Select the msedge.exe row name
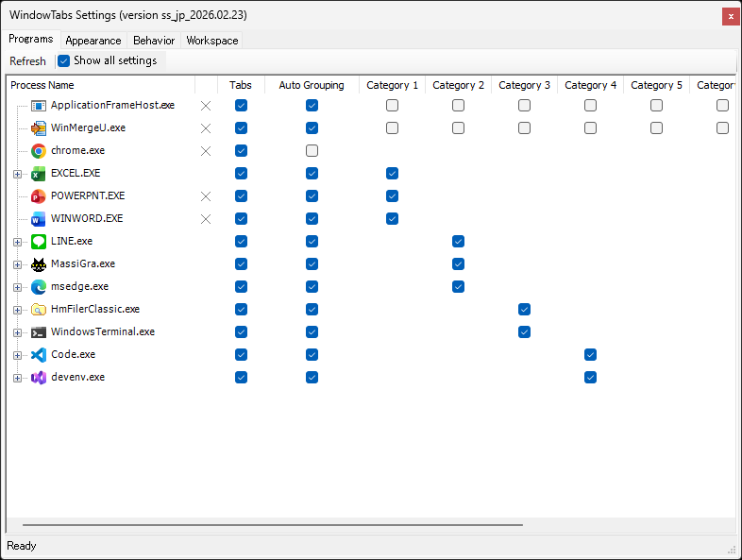 [x=79, y=287]
